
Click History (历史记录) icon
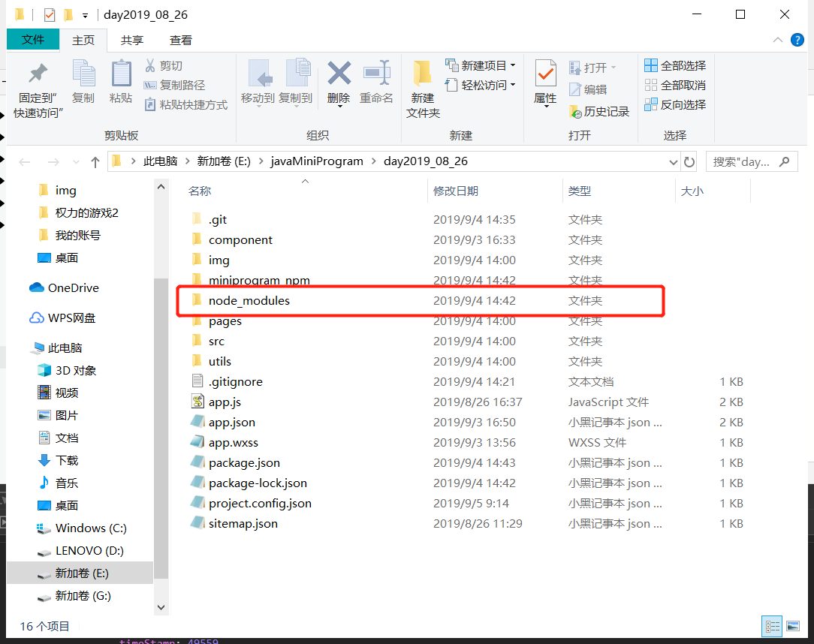click(574, 112)
